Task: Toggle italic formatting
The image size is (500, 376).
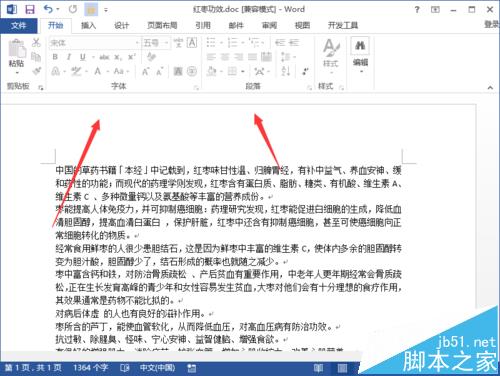Action: point(69,57)
